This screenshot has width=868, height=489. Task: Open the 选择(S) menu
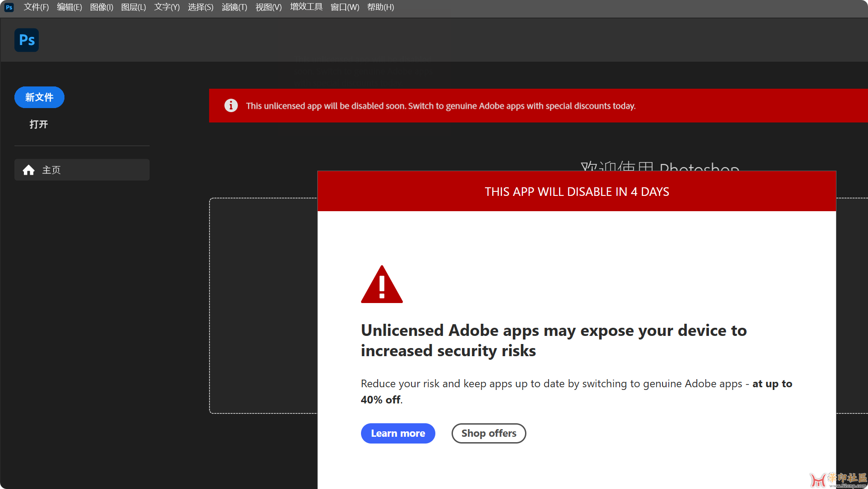click(x=201, y=7)
